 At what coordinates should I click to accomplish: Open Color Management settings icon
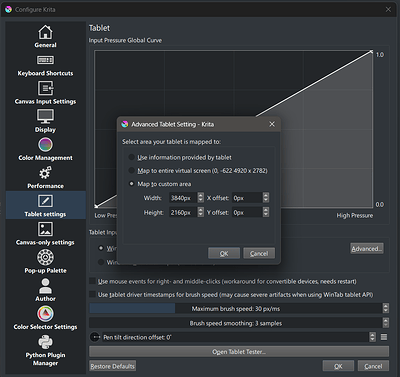coord(45,145)
